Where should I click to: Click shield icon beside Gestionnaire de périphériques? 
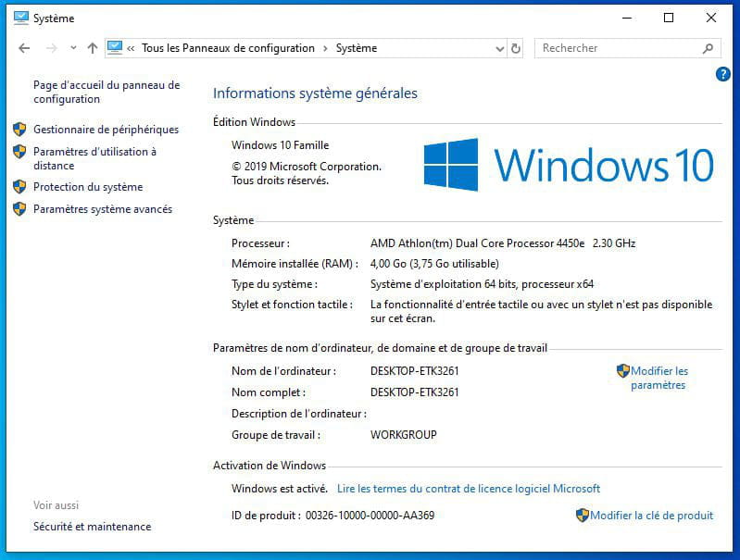(x=19, y=129)
